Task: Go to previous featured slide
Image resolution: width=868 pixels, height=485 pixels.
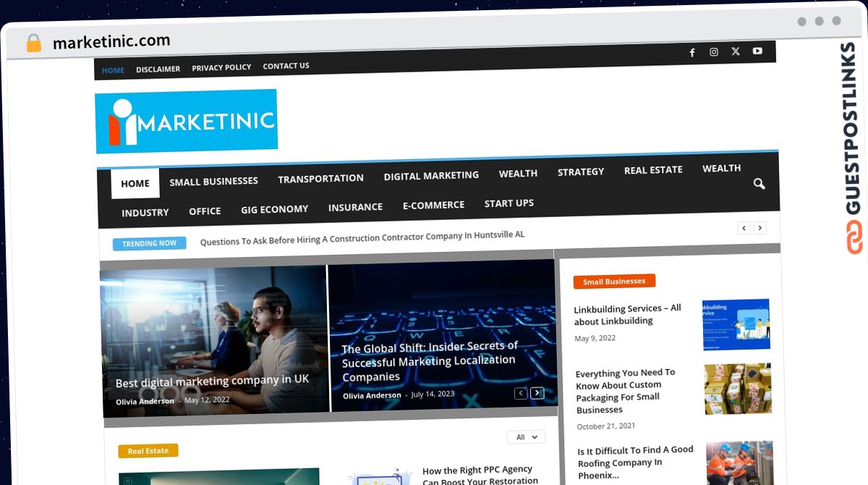Action: (521, 393)
